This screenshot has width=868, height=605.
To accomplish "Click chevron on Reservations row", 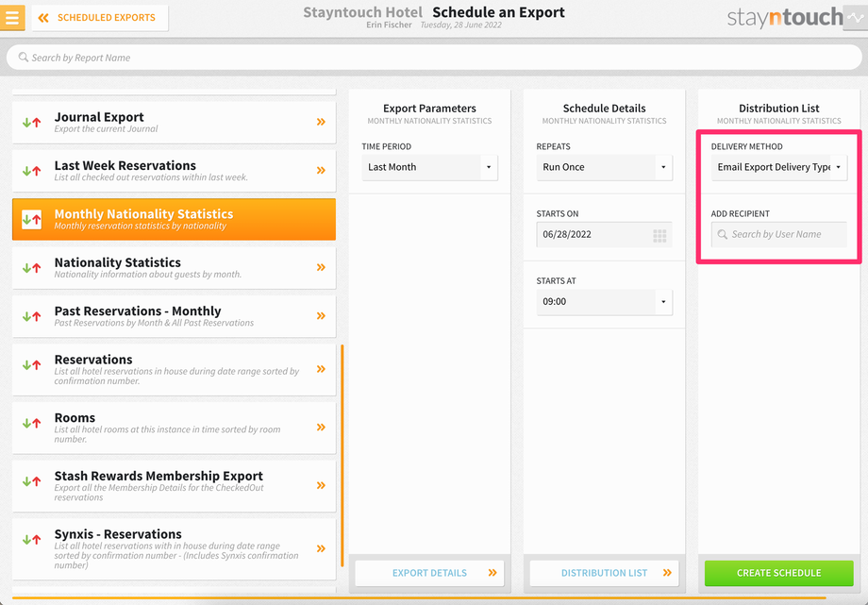I will click(321, 369).
